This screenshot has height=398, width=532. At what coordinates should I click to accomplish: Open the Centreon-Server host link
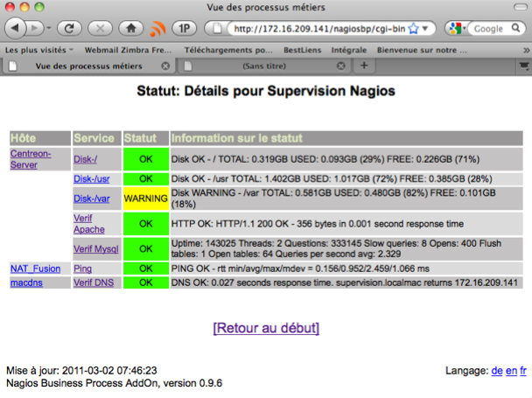click(31, 158)
